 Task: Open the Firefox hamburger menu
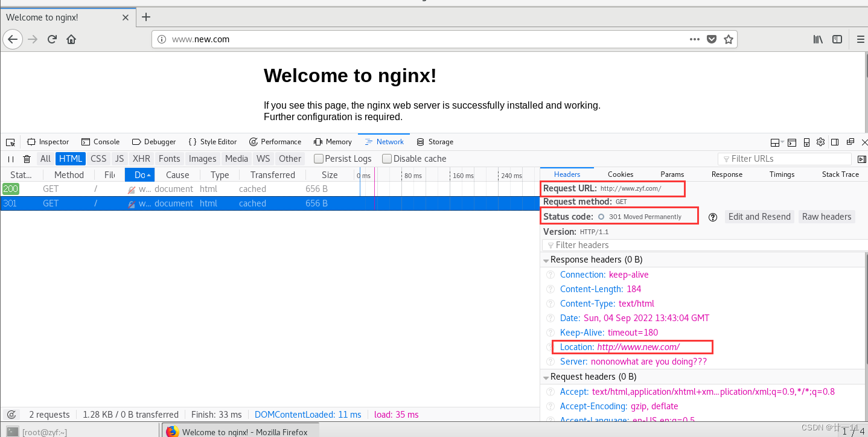(x=860, y=39)
